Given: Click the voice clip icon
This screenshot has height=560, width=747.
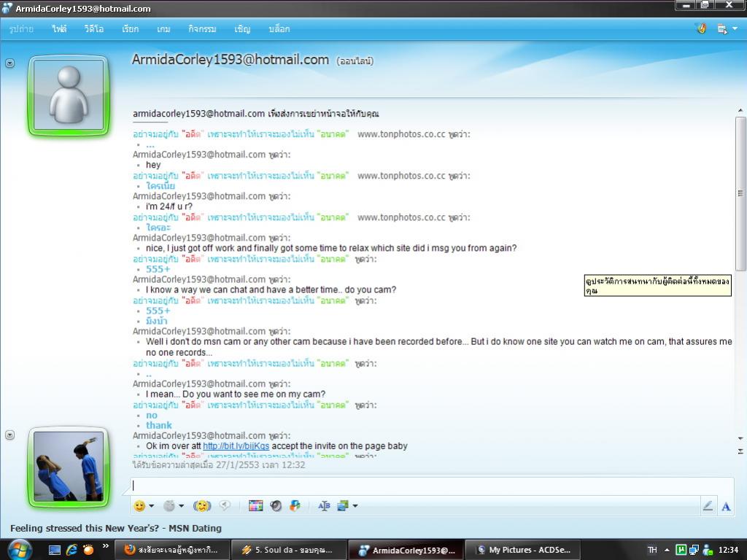Looking at the screenshot, I should [225, 505].
